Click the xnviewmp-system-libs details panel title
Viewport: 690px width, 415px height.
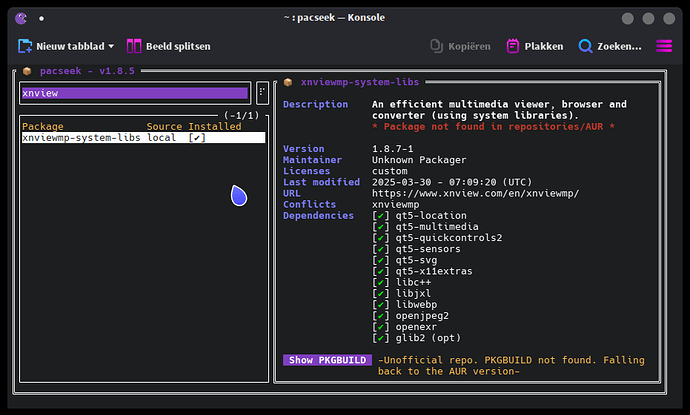[360, 82]
